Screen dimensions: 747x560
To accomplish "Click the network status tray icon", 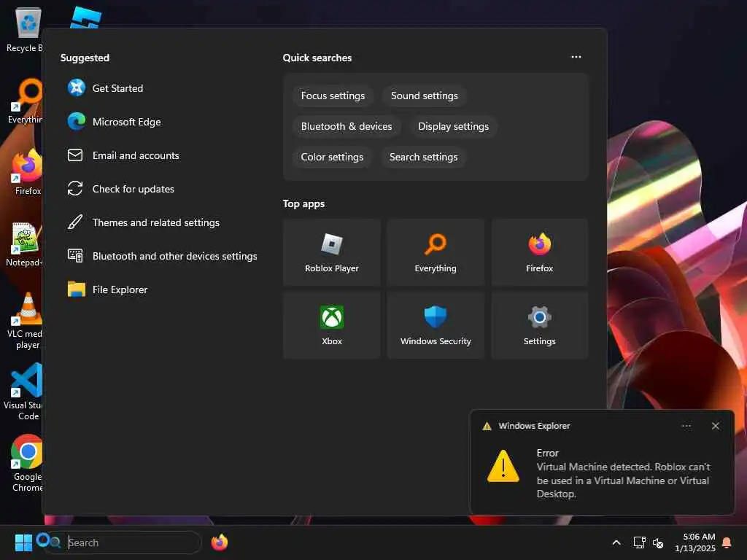I will click(639, 542).
